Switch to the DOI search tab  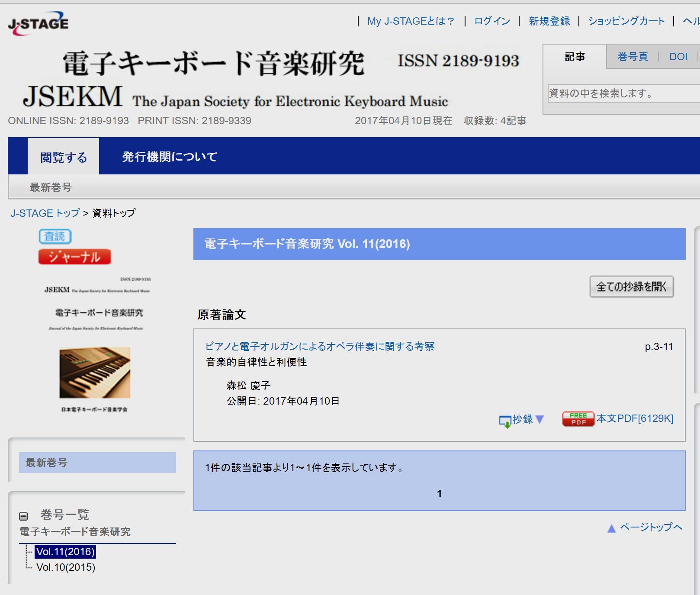pyautogui.click(x=678, y=57)
